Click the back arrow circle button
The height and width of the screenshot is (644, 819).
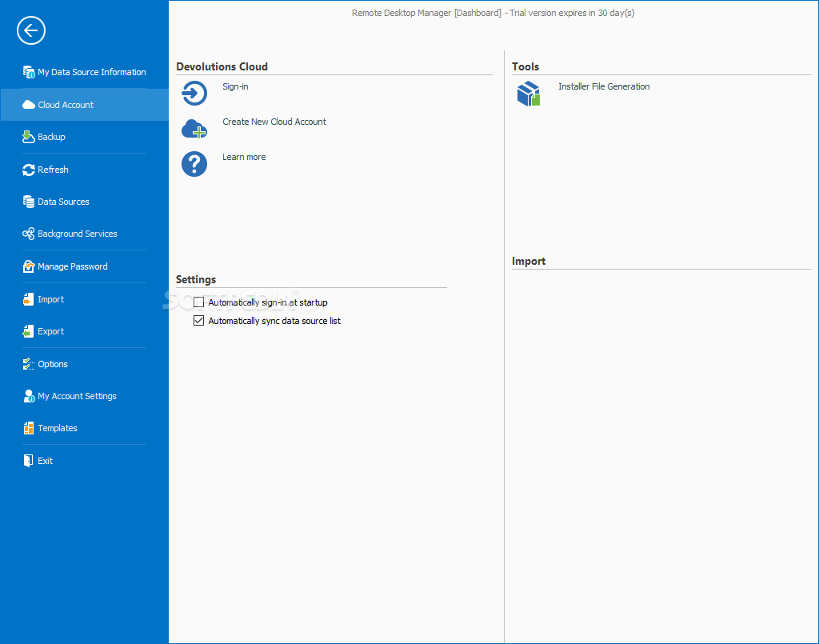coord(31,30)
